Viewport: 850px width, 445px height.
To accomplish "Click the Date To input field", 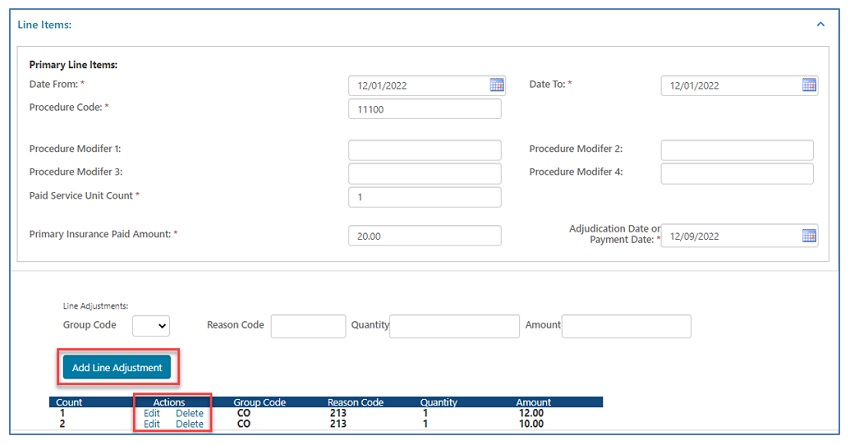I will 730,86.
